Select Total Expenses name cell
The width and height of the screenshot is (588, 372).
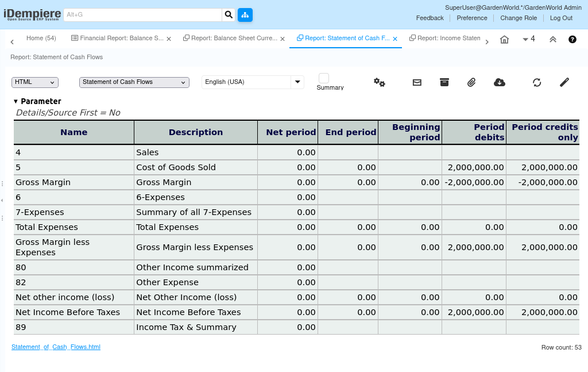[74, 228]
